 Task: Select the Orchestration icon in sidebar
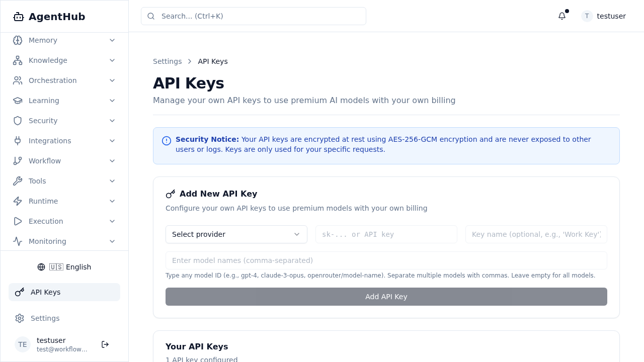(18, 80)
